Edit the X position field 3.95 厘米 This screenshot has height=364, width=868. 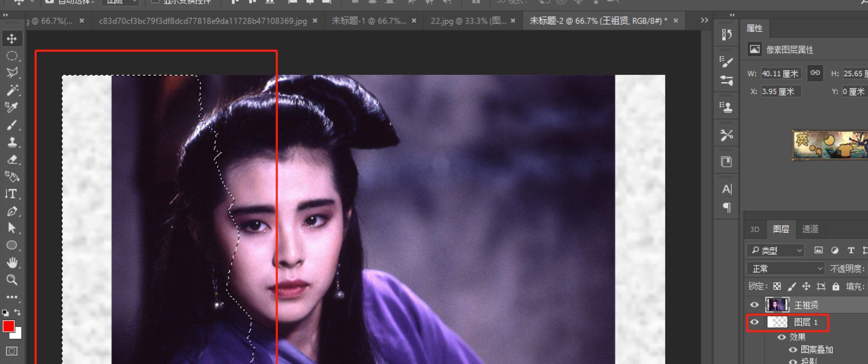point(780,91)
